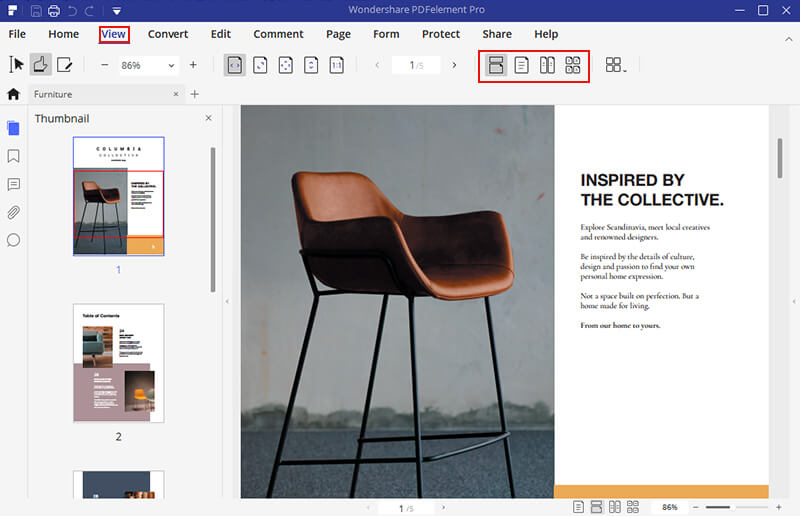Open the Share tab
This screenshot has height=516, width=800.
coord(497,34)
